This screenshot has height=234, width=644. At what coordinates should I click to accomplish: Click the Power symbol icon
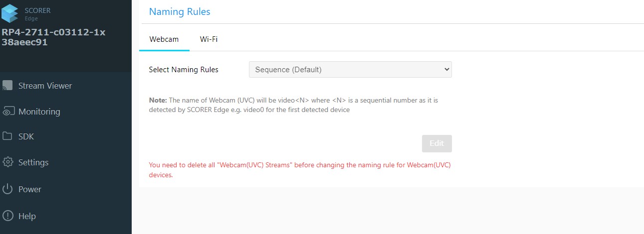[x=7, y=189]
